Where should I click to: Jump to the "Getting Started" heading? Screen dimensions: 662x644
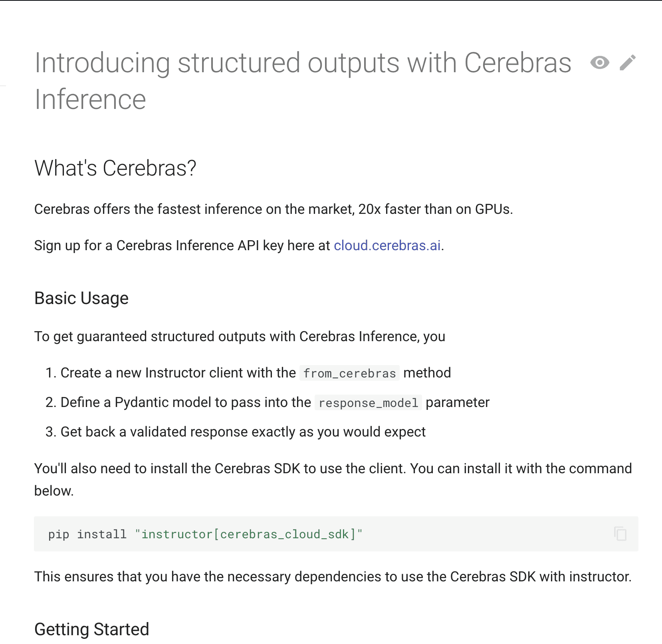click(92, 629)
